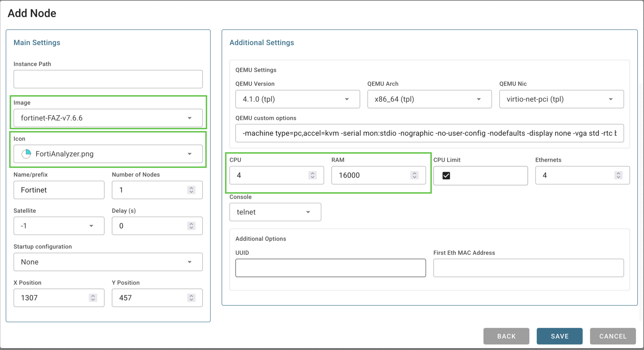Viewport: 644px width, 350px height.
Task: Open the Satellite dropdown
Action: point(92,226)
